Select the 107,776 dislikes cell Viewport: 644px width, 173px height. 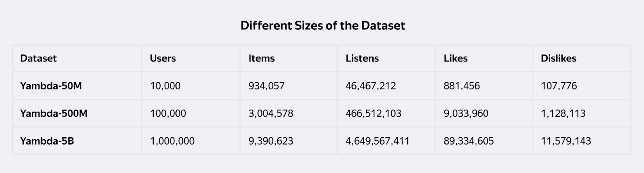559,86
